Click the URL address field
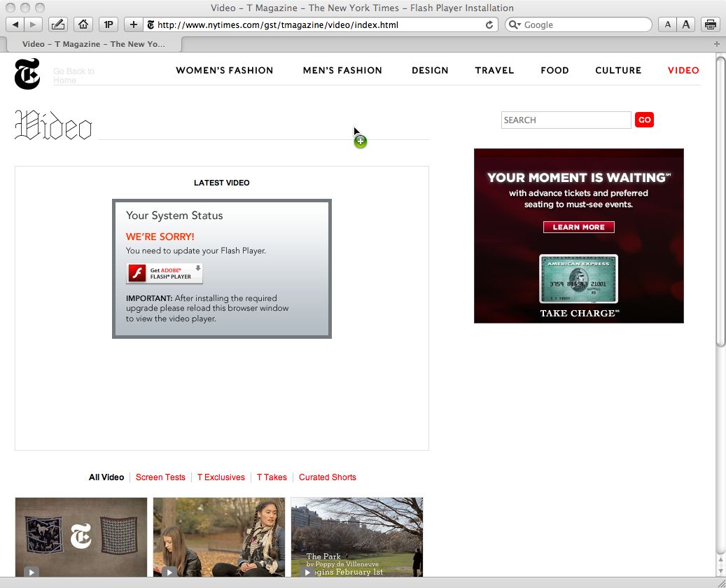Viewport: 726px width, 588px height. click(319, 25)
